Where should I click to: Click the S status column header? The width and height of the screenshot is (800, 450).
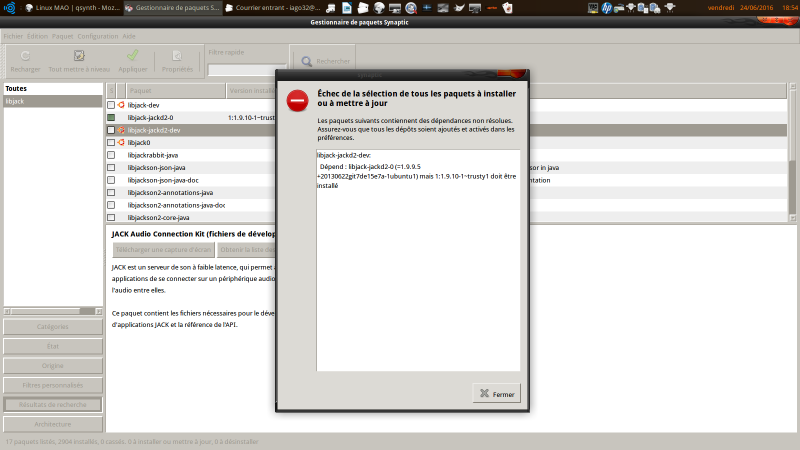click(x=111, y=91)
